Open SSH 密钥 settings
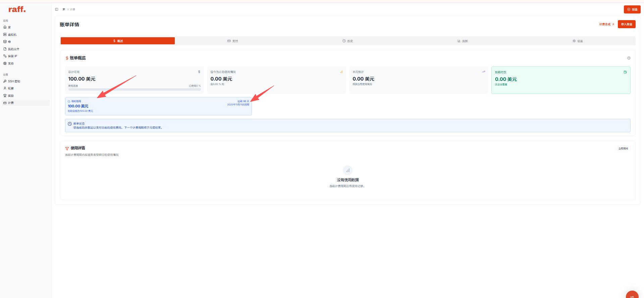Image resolution: width=644 pixels, height=298 pixels. pos(14,81)
